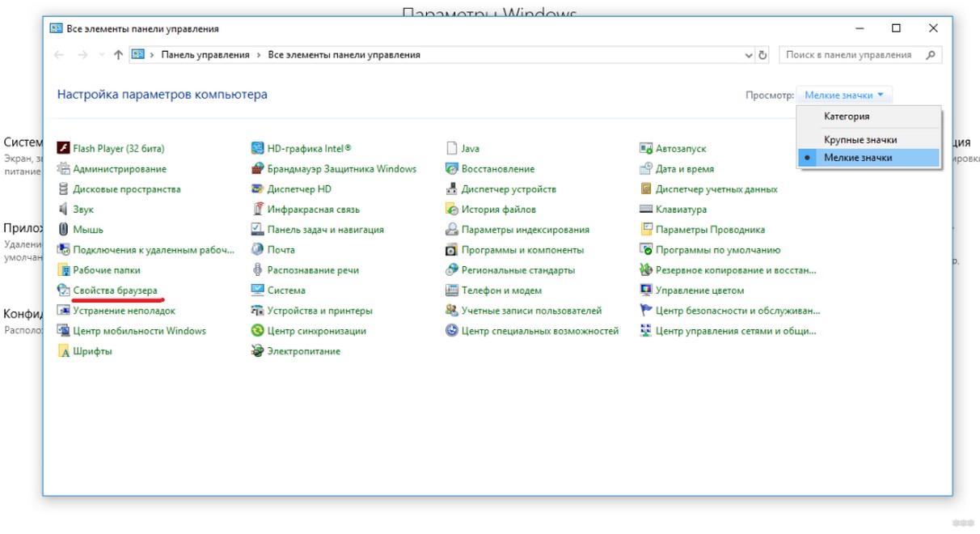
Task: Open Учетные записи пользователей link
Action: pyautogui.click(x=531, y=311)
